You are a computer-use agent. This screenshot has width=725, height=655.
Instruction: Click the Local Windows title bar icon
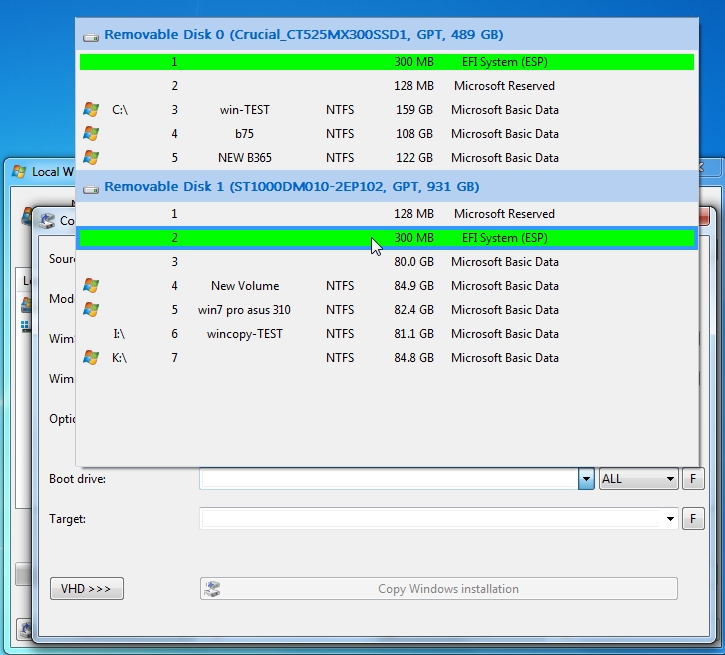pos(19,171)
